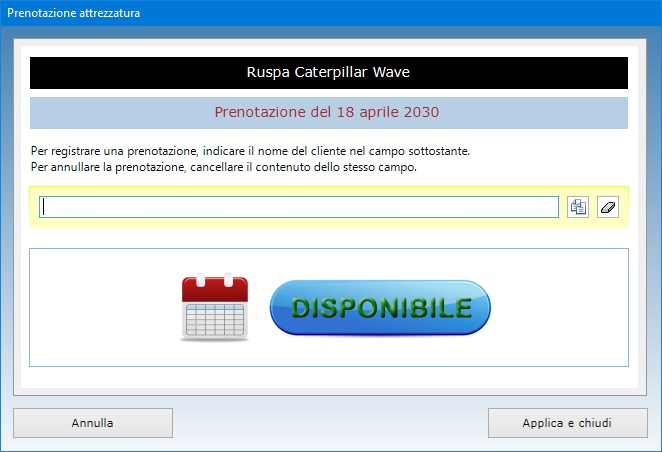Click the Applica e chiudi button
The image size is (662, 452).
pos(567,423)
